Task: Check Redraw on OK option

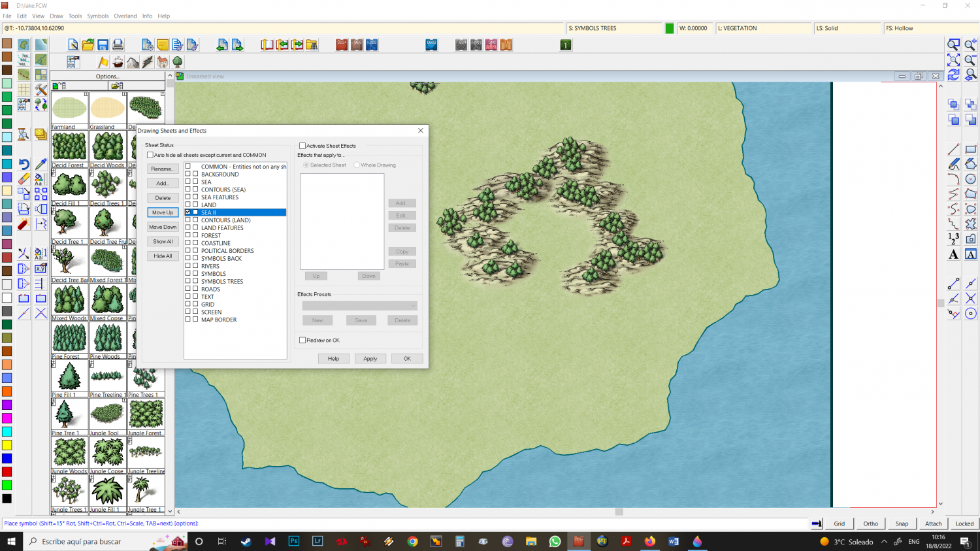Action: [x=302, y=340]
